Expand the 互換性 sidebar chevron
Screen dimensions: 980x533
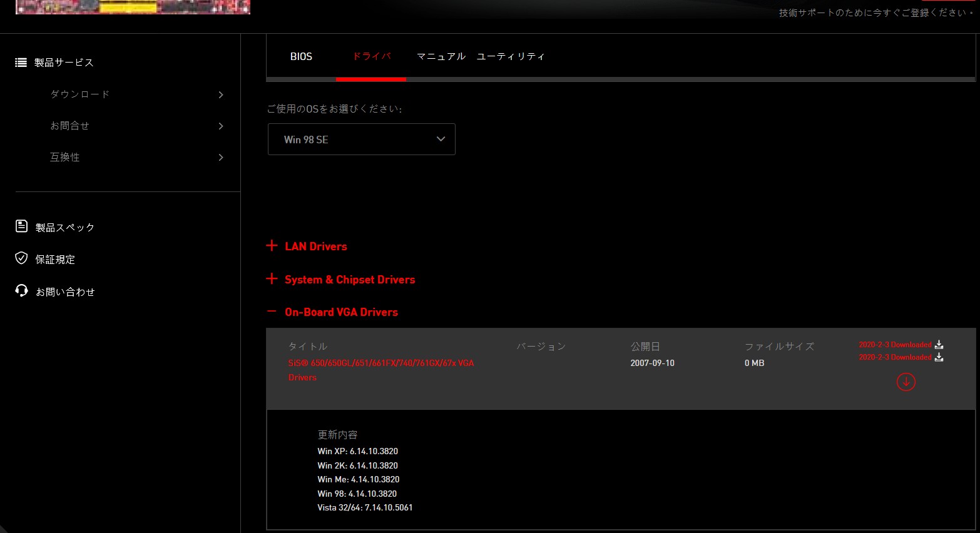pyautogui.click(x=221, y=157)
